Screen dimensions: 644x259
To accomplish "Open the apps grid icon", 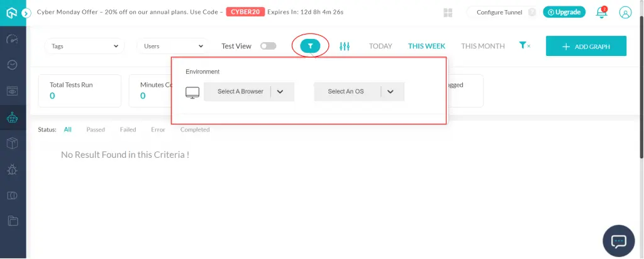I will click(x=448, y=12).
